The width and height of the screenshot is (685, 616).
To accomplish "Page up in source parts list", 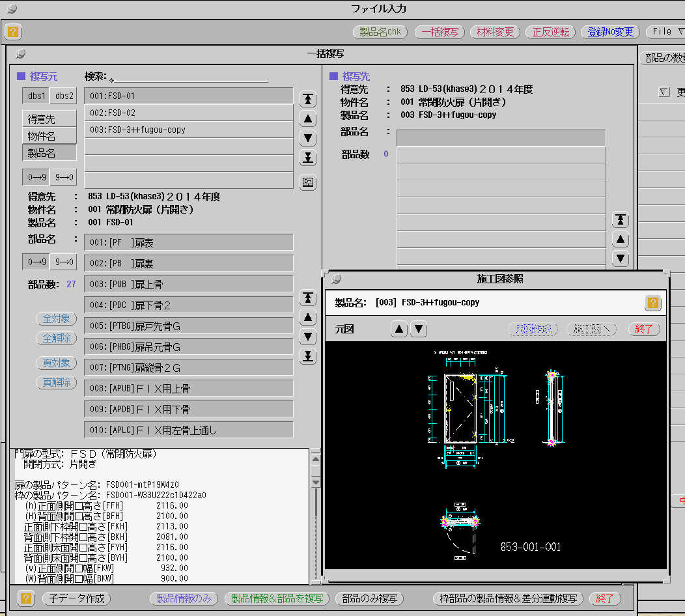I will (x=308, y=318).
